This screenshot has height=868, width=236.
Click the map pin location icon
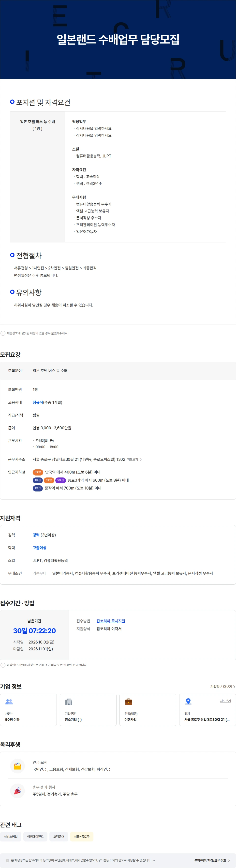tap(188, 702)
